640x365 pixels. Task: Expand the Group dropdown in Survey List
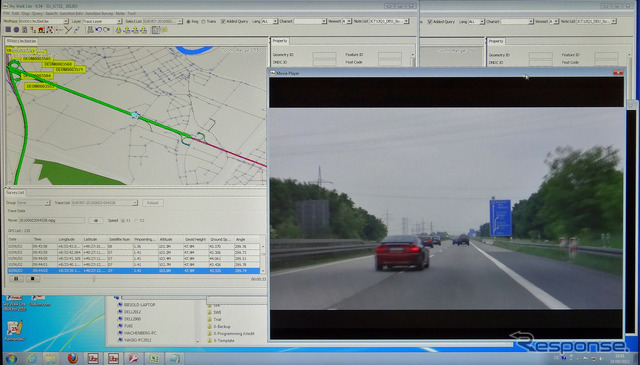(33, 203)
